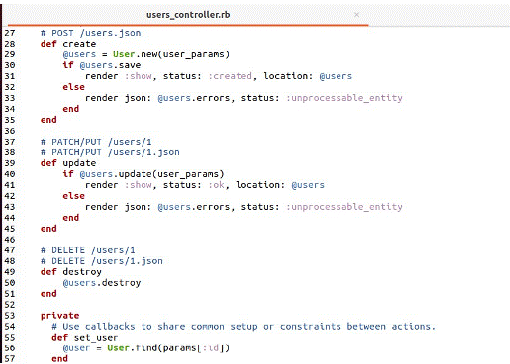Click comment '# DELETE /users/1' on line 47
Image resolution: width=510 pixels, height=364 pixels.
88,250
